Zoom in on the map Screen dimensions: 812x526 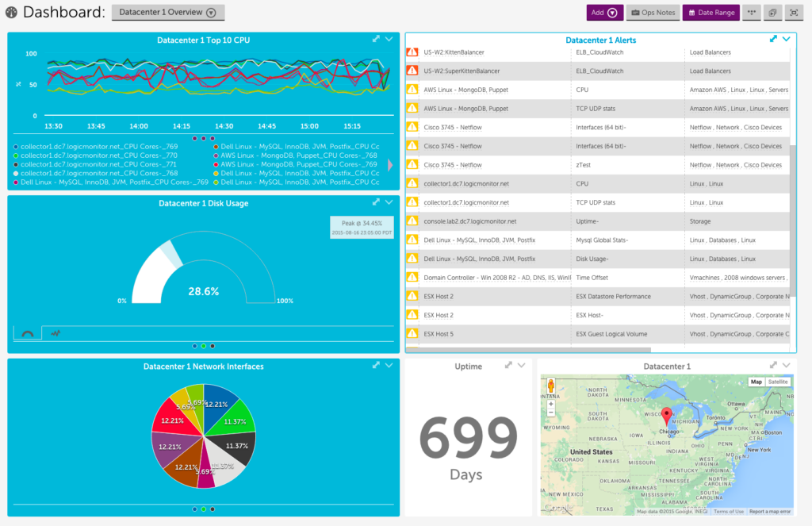pyautogui.click(x=550, y=404)
